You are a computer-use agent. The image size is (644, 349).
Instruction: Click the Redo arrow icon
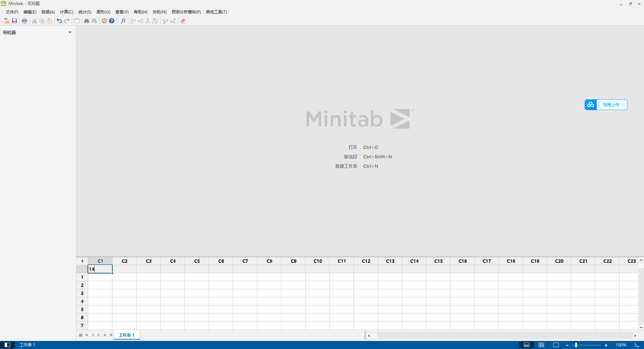67,21
